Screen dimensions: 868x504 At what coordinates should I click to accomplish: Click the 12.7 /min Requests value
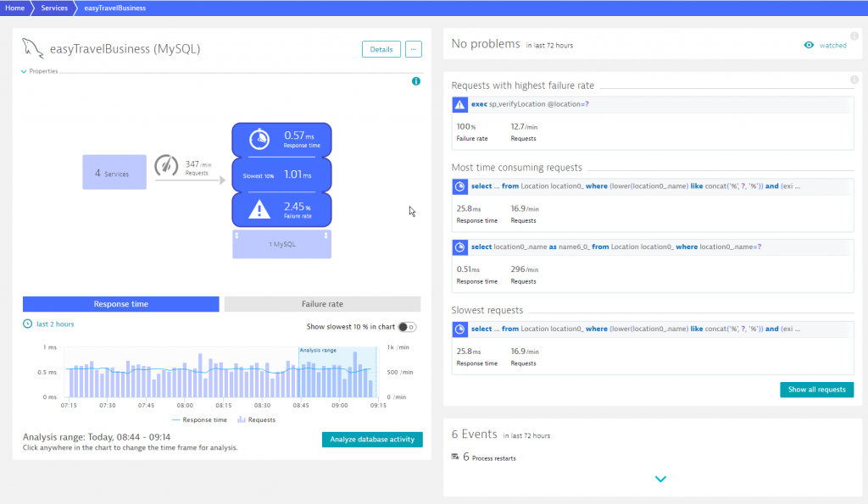click(x=524, y=127)
